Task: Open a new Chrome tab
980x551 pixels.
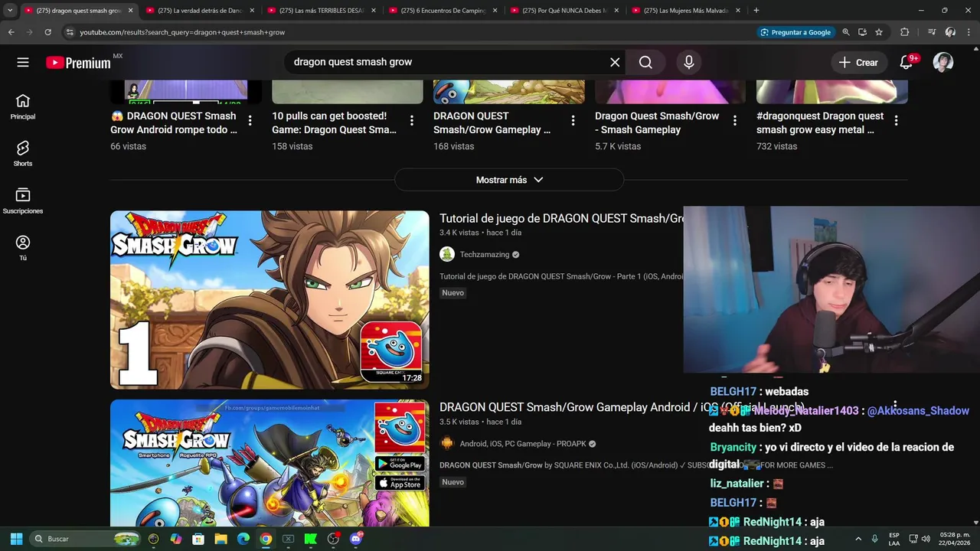Action: pyautogui.click(x=756, y=11)
